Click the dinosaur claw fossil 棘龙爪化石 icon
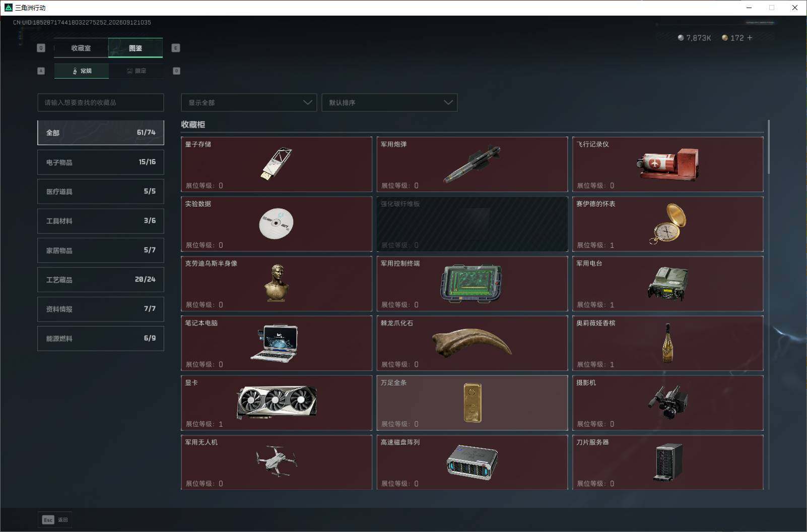807x532 pixels. (472, 343)
